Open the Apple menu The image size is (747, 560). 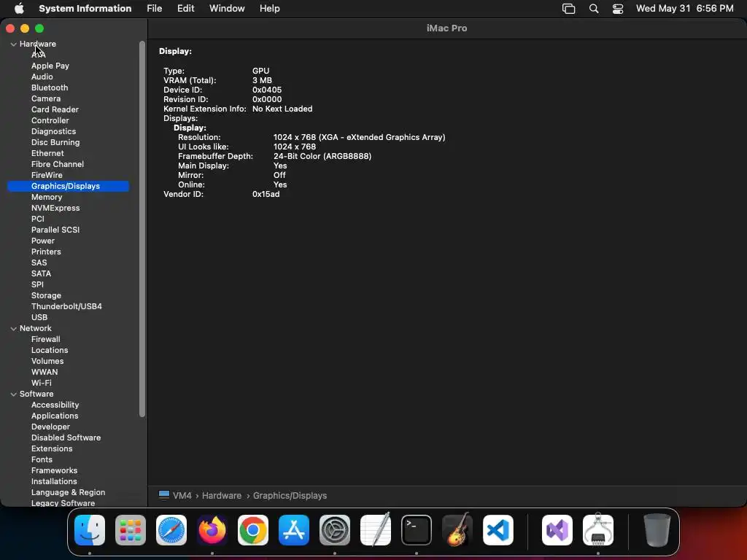click(x=20, y=9)
